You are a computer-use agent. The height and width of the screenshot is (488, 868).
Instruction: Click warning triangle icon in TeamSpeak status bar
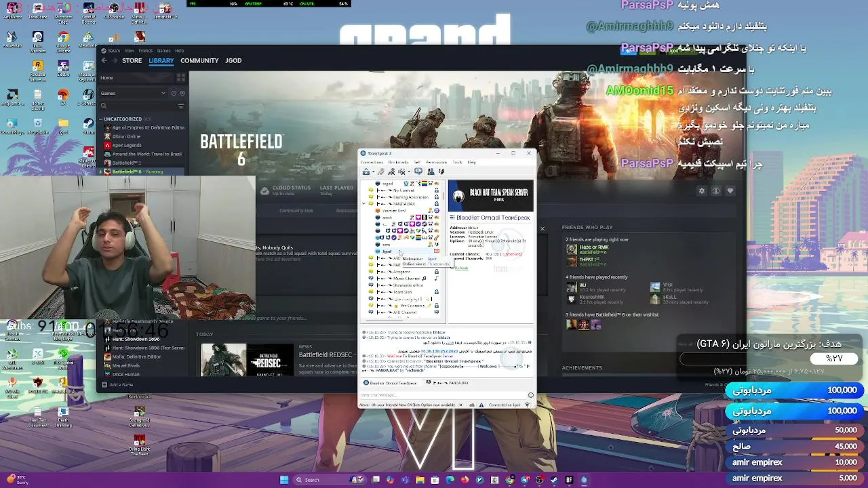[x=481, y=405]
